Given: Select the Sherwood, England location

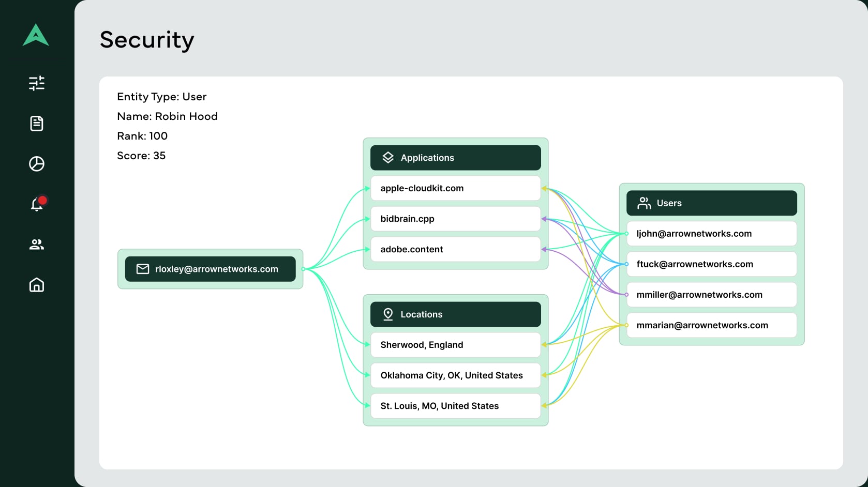Looking at the screenshot, I should pyautogui.click(x=455, y=344).
